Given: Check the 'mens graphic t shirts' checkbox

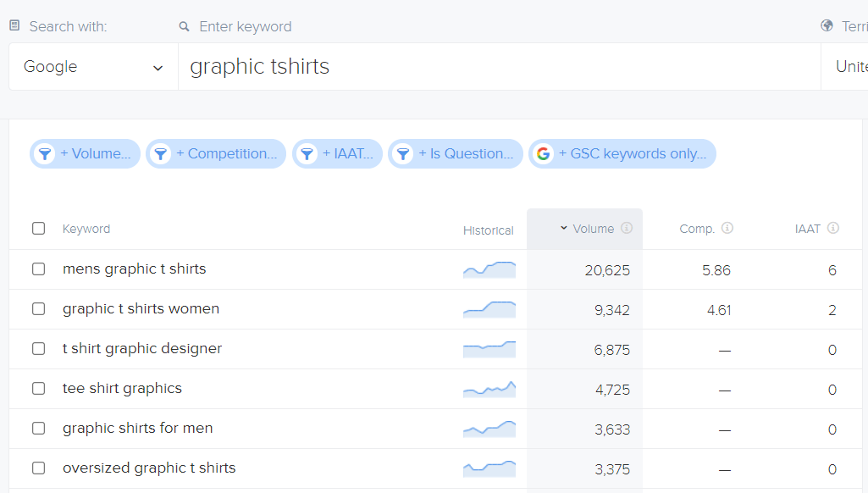Looking at the screenshot, I should tap(38, 269).
